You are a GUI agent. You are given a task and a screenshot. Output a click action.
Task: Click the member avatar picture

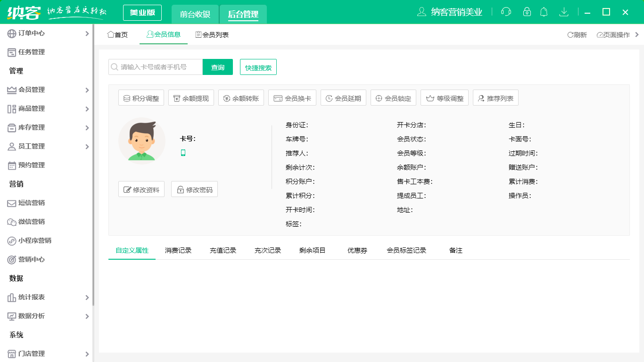pos(142,140)
